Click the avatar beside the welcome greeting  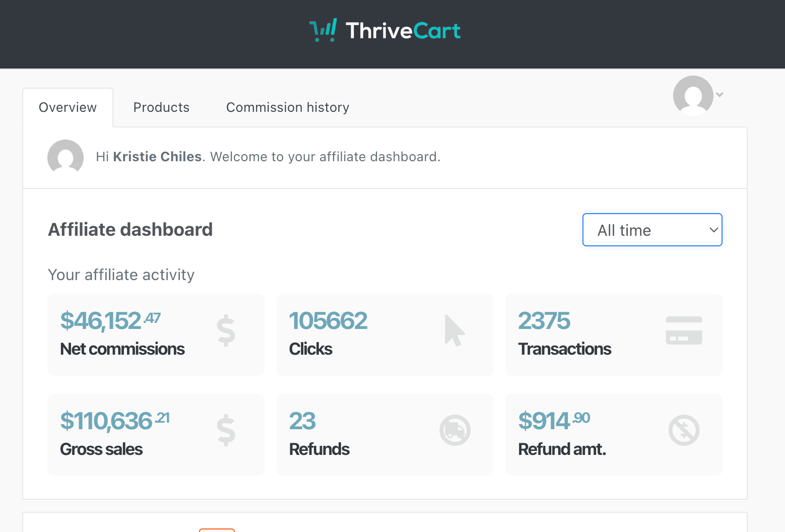(x=66, y=157)
